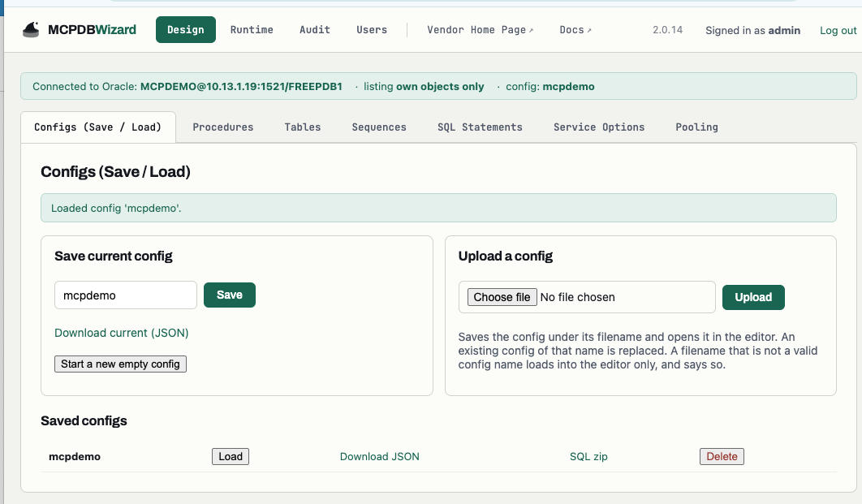Click the green Save button
Screen dimensions: 862x504
229,295
